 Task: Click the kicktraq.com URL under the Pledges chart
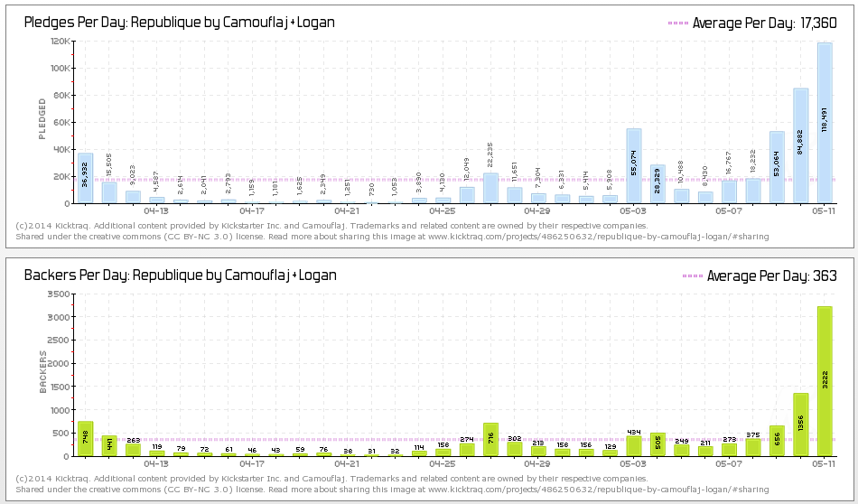[x=599, y=237]
